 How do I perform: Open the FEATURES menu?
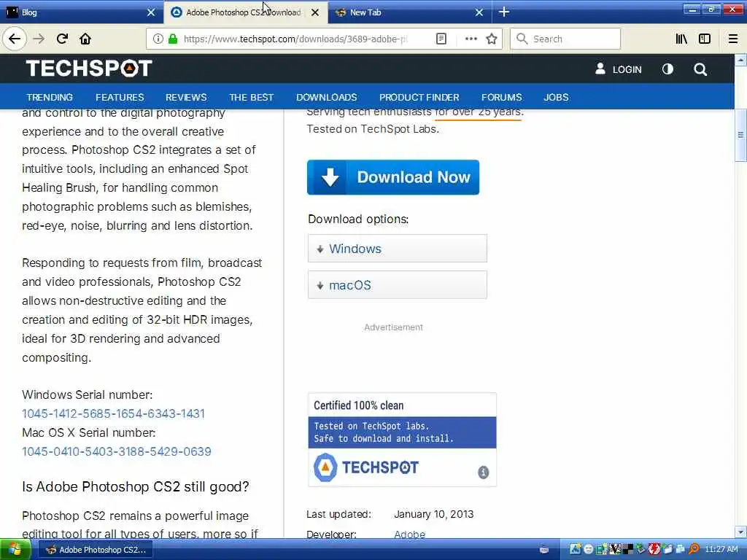120,97
